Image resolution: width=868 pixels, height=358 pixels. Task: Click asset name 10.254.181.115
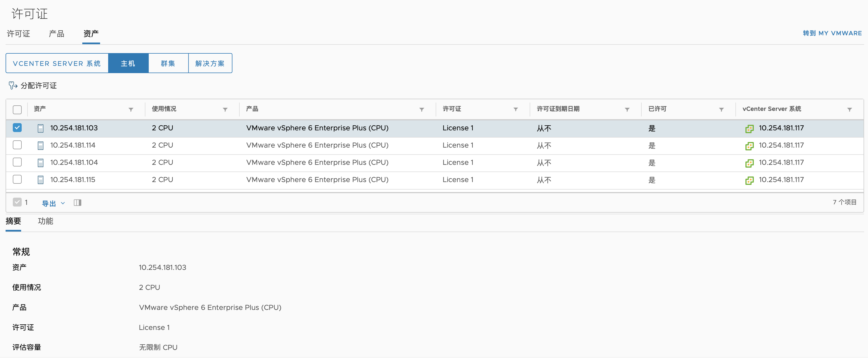click(73, 180)
